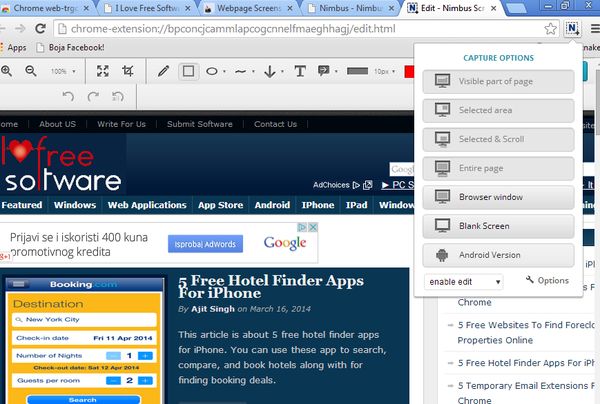
Task: Click the IPhone category tab
Action: click(318, 205)
